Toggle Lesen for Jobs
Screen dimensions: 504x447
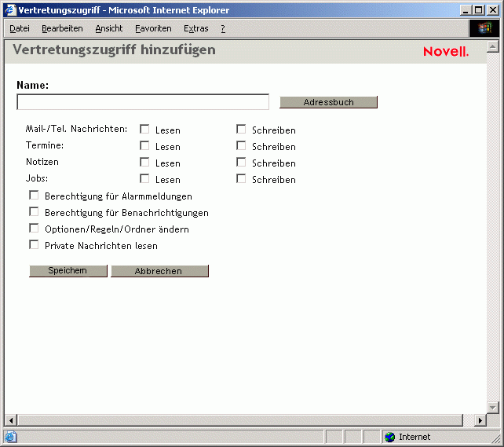point(144,178)
